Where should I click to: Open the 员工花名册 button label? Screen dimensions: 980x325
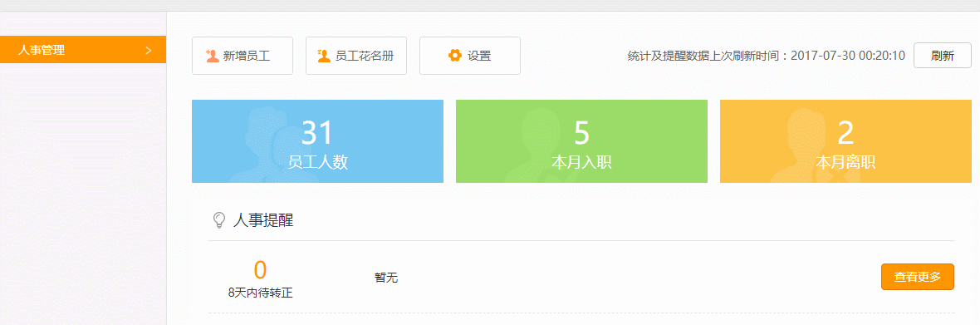click(x=365, y=56)
